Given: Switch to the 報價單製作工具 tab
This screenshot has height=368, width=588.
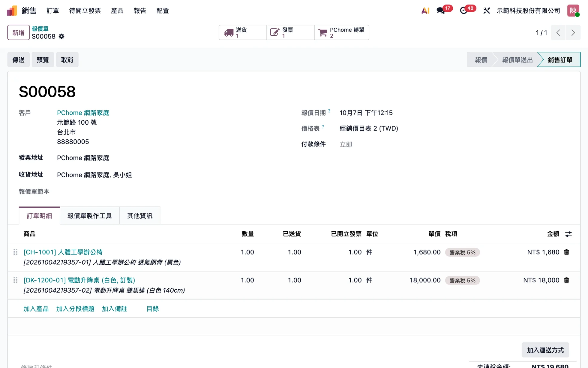Looking at the screenshot, I should click(x=90, y=216).
